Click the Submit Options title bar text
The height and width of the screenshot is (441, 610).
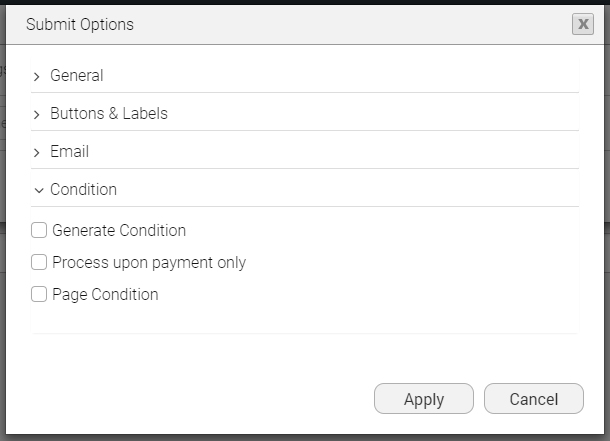(x=80, y=25)
